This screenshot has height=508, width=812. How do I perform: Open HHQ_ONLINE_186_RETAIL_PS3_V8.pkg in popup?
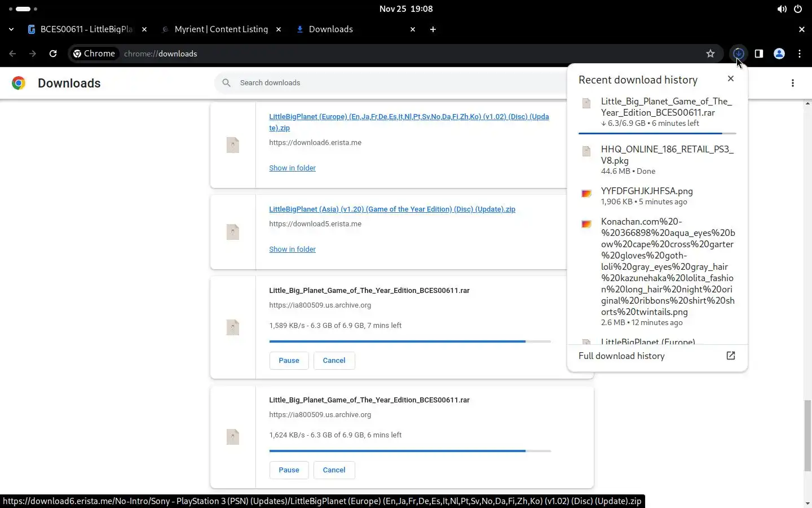657,160
